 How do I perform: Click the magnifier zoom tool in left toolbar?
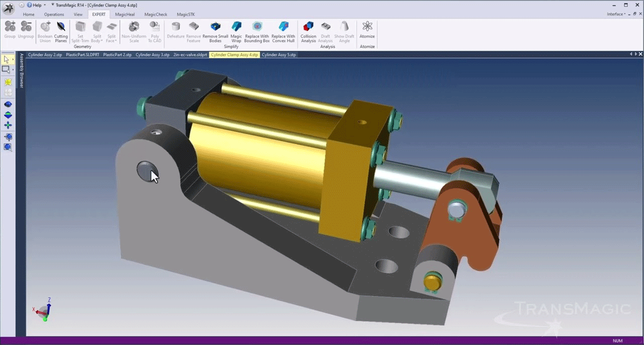pyautogui.click(x=8, y=147)
